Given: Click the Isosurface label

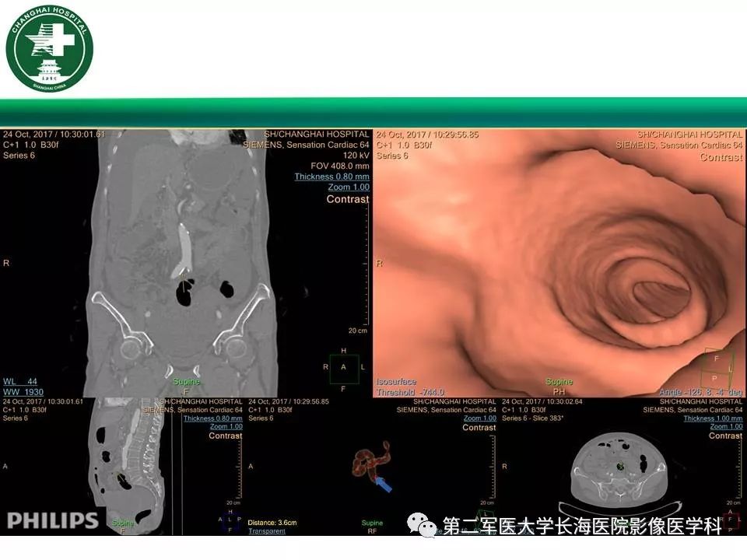Looking at the screenshot, I should click(396, 382).
